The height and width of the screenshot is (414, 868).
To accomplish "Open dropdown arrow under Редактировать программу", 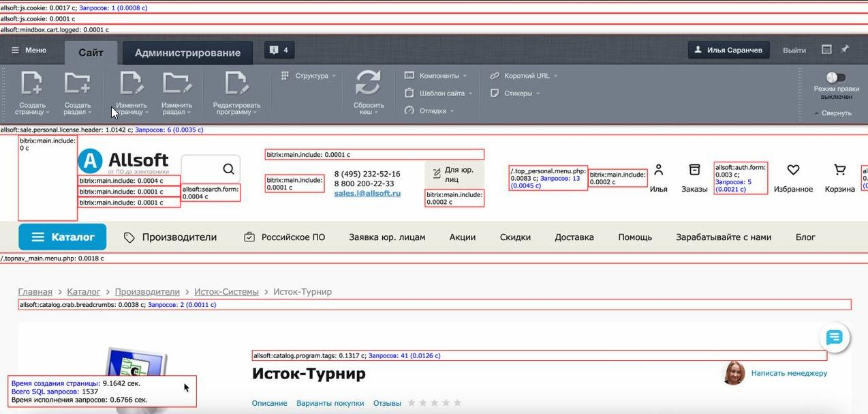I will click(x=256, y=113).
